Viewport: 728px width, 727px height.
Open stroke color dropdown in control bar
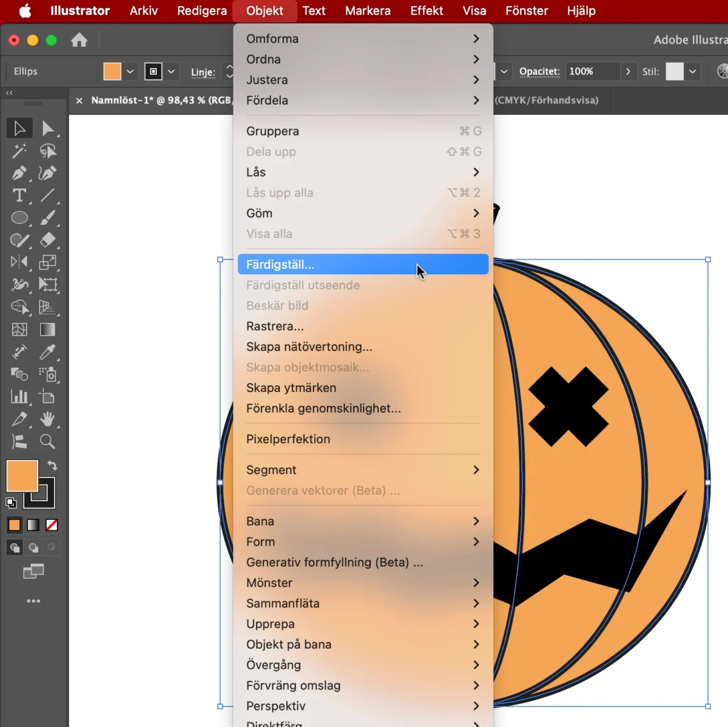171,72
